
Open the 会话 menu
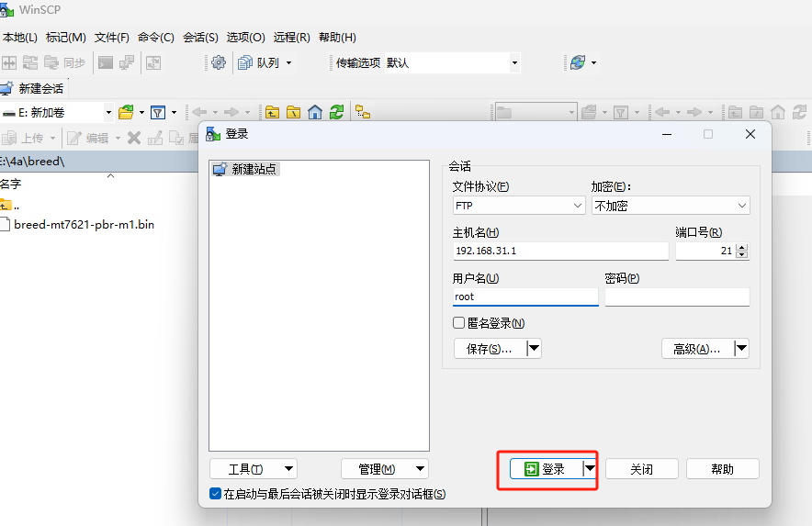tap(200, 38)
